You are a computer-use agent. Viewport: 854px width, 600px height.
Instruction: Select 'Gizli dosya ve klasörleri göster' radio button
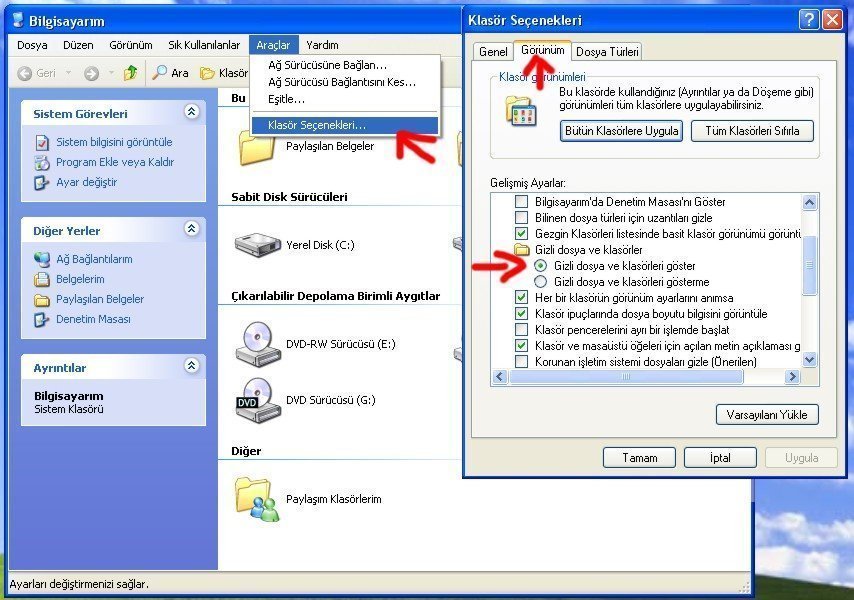coord(541,266)
